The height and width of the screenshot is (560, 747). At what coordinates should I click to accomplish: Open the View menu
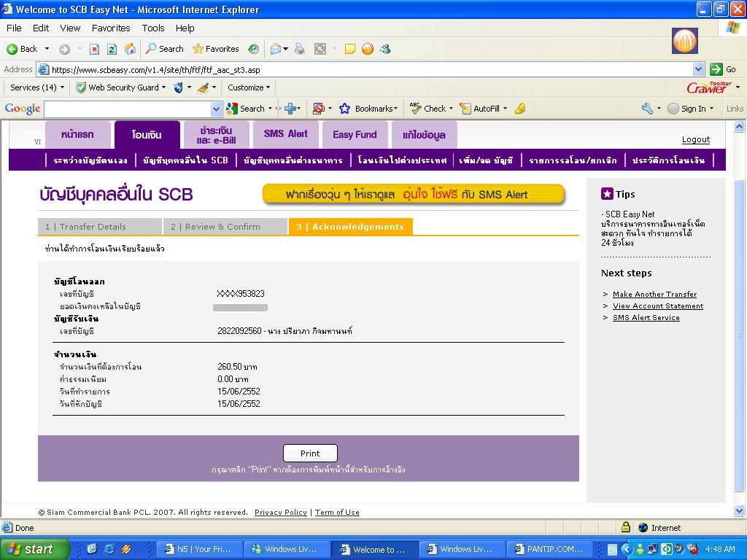(x=70, y=28)
